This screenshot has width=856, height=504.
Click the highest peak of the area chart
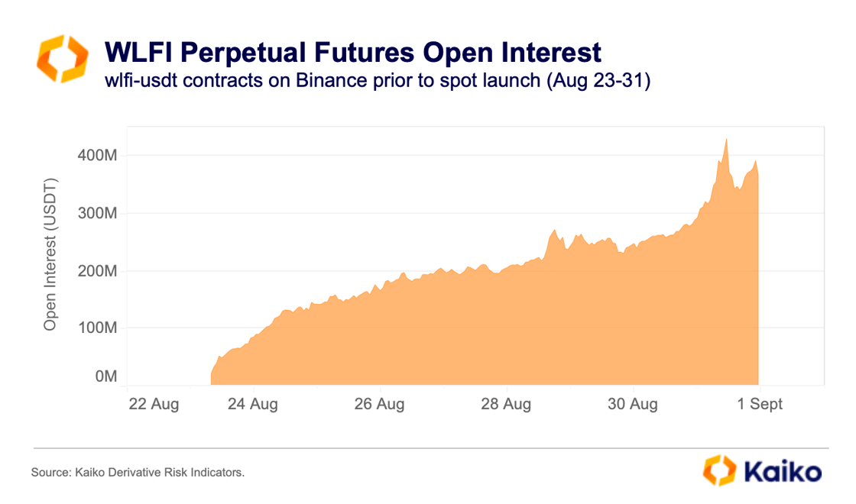726,140
